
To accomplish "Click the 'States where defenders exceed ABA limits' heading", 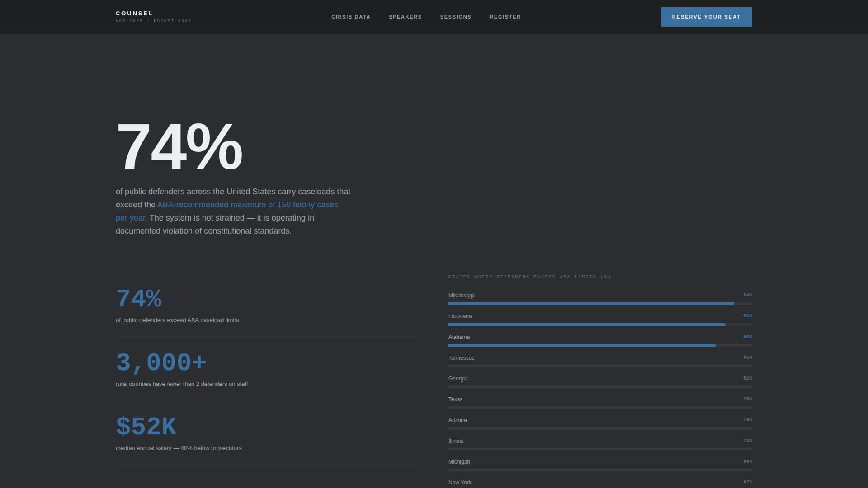I will point(529,277).
